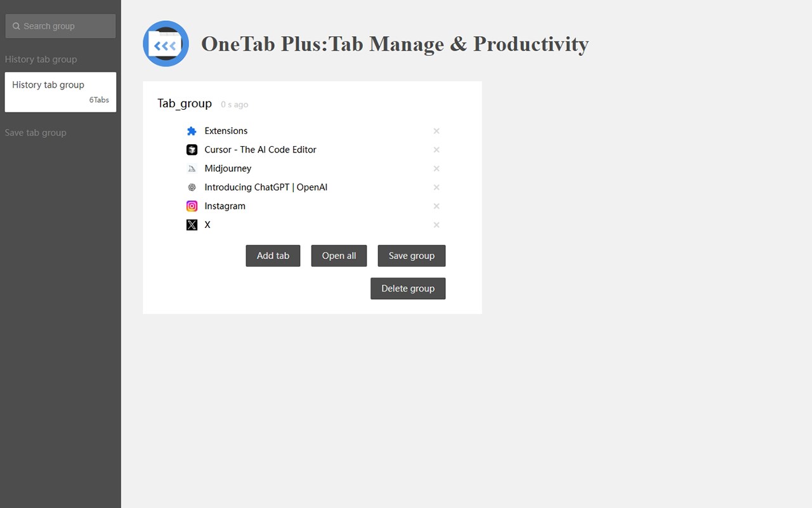Click the search magnifier icon
Viewport: 812px width, 508px height.
click(16, 26)
